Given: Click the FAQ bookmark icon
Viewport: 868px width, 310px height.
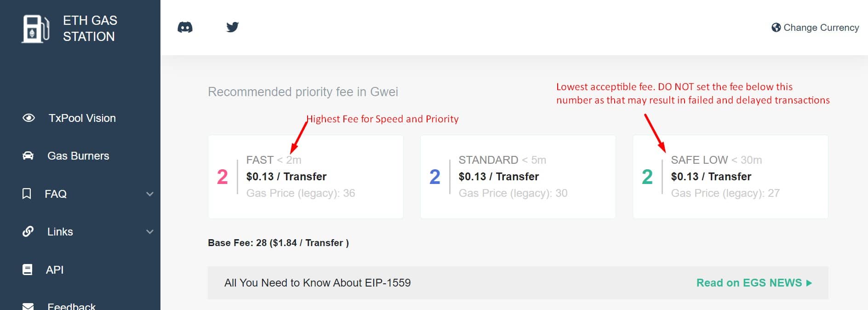Looking at the screenshot, I should pyautogui.click(x=27, y=194).
